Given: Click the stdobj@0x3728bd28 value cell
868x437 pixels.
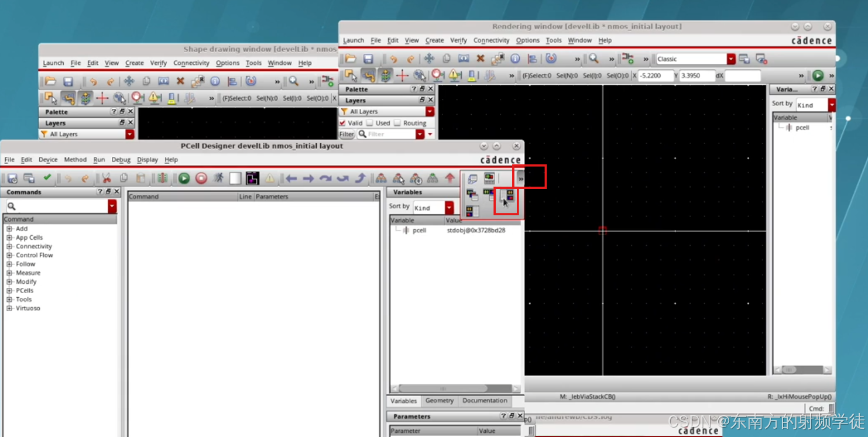Looking at the screenshot, I should tap(476, 230).
